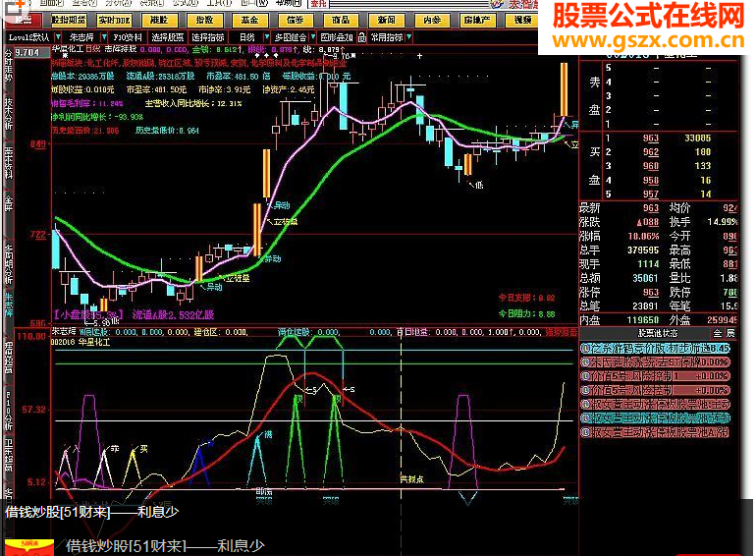756x556 pixels.
Task: Expand the 朱志辉 template dropdown arrow
Action: click(104, 37)
